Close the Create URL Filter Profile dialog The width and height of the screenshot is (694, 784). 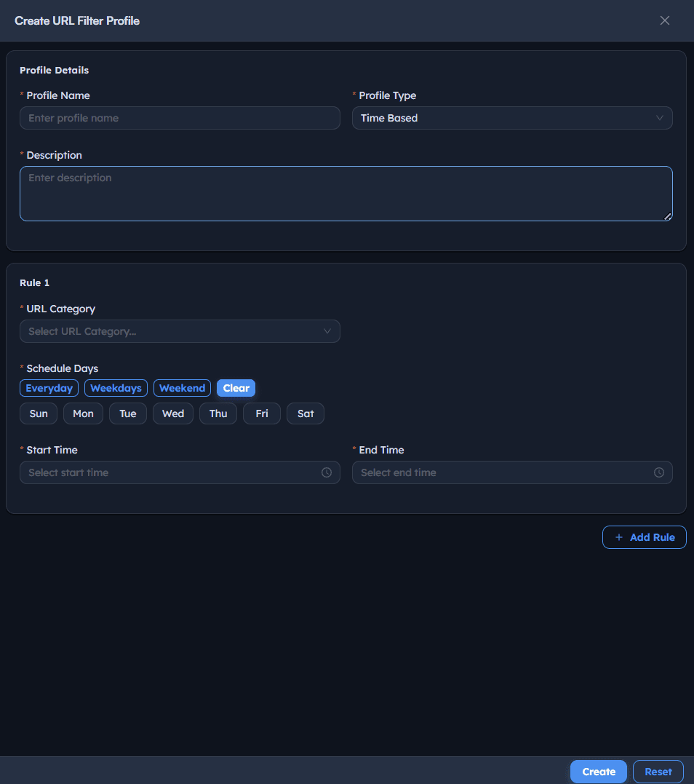click(x=664, y=20)
